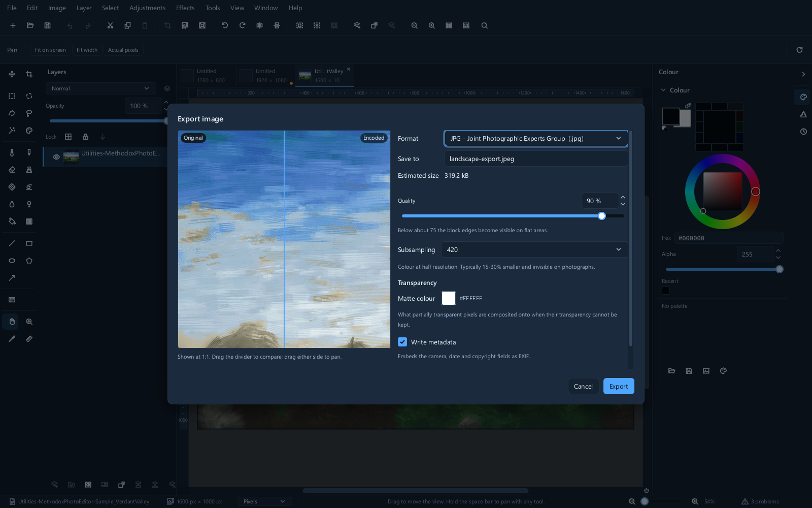Click the Fit on screen button
This screenshot has height=508, width=812.
coord(50,50)
